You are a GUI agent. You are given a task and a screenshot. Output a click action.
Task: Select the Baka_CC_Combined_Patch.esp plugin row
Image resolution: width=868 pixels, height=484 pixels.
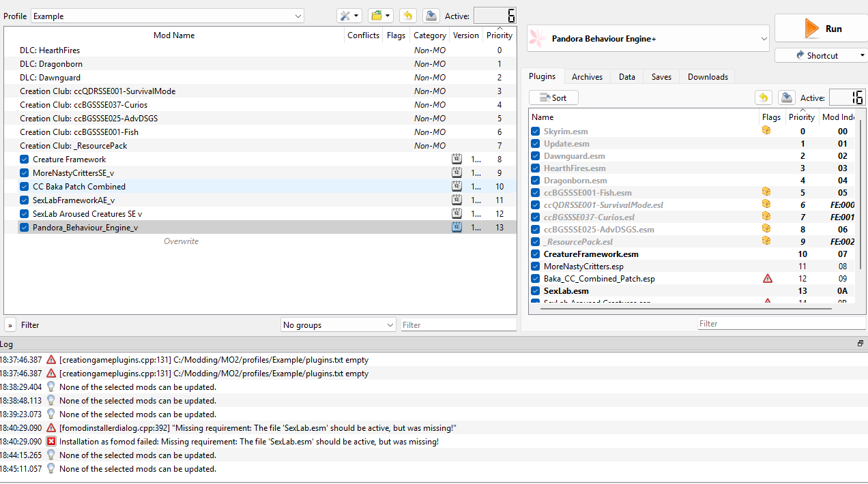pyautogui.click(x=693, y=278)
